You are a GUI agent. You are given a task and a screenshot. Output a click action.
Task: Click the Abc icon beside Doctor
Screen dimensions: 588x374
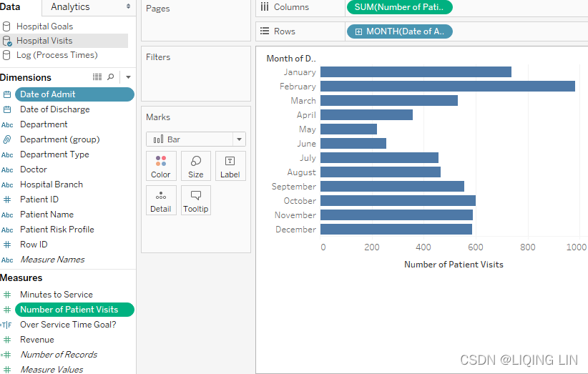pyautogui.click(x=7, y=169)
